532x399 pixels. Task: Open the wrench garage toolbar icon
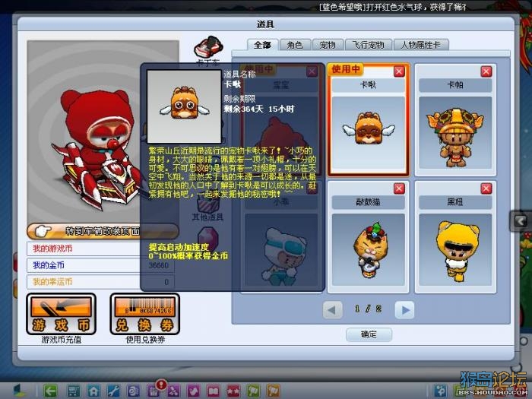click(113, 391)
